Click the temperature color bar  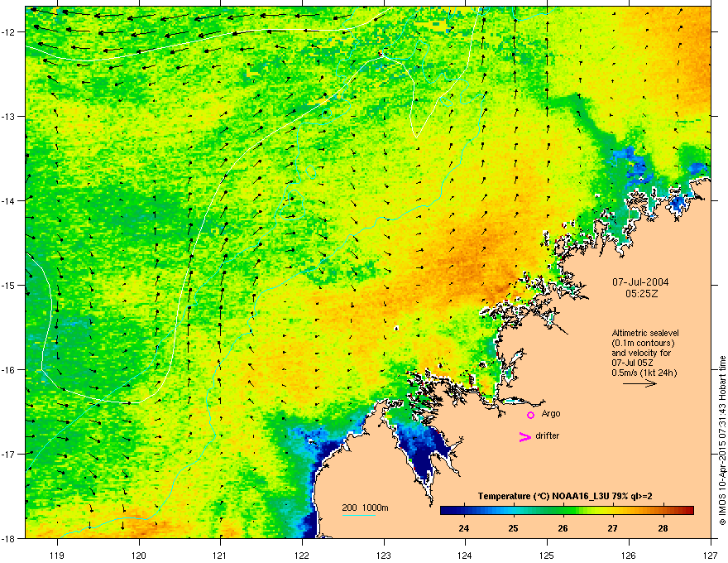[567, 511]
